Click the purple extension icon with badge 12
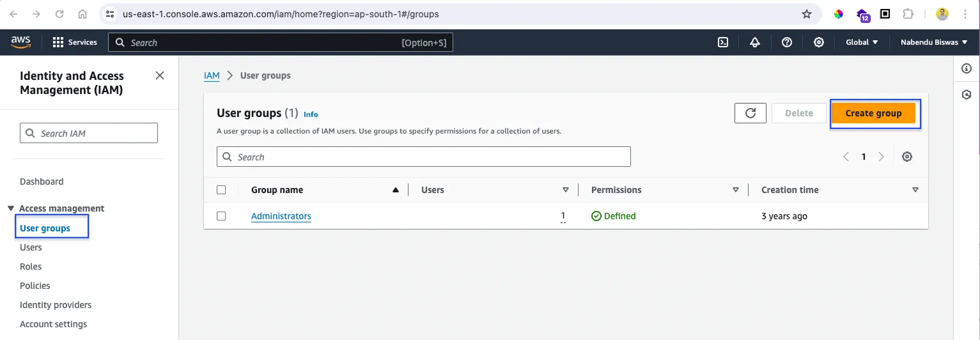 pos(862,15)
